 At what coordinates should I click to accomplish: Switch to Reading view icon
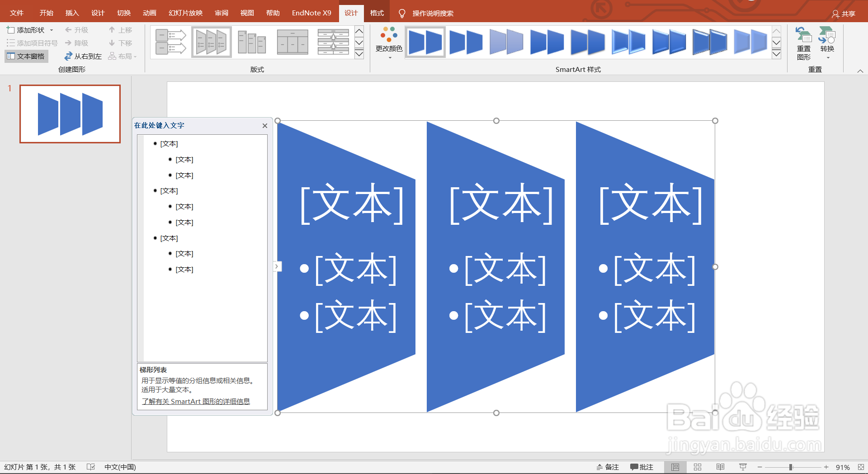tap(720, 467)
